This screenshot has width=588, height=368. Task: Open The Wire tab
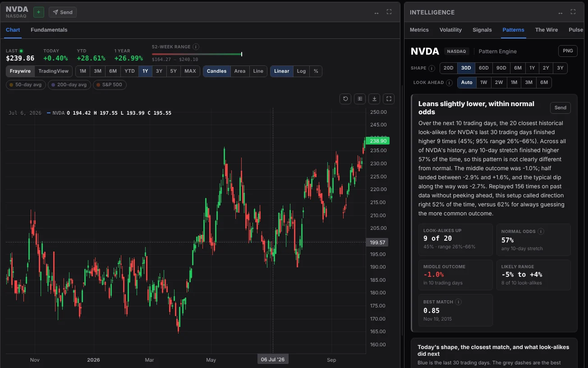tap(547, 30)
